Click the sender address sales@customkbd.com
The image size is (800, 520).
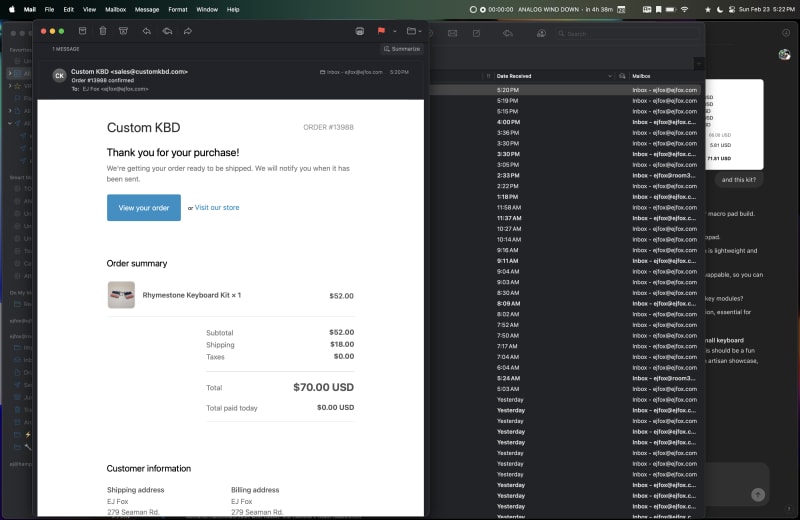[x=149, y=72]
